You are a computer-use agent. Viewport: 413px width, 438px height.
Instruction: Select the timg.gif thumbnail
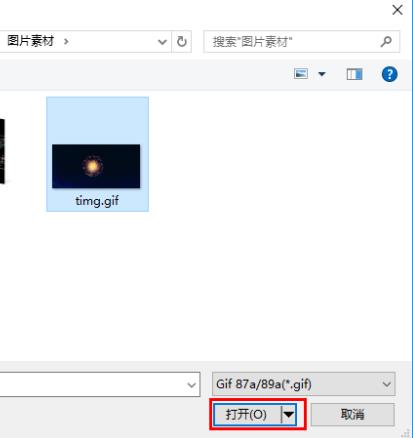click(x=96, y=166)
